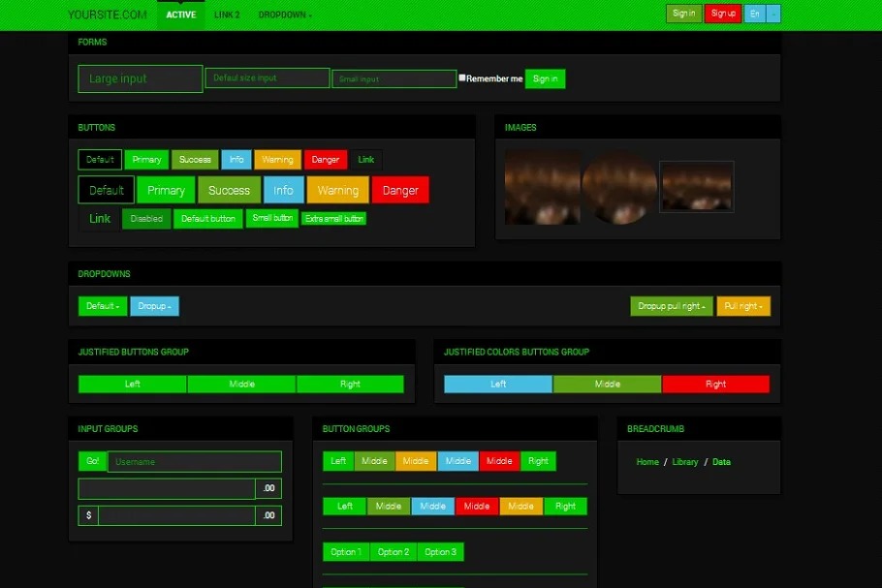Viewport: 882px width, 588px height.
Task: Select the Active navbar tab
Action: coord(180,15)
